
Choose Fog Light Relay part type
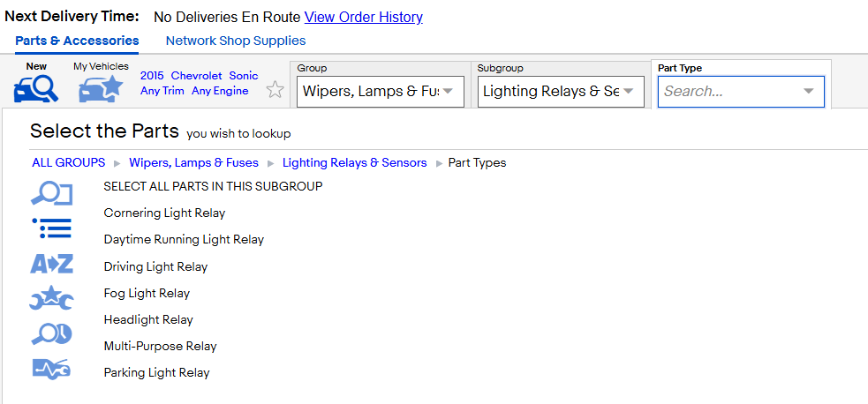[147, 293]
